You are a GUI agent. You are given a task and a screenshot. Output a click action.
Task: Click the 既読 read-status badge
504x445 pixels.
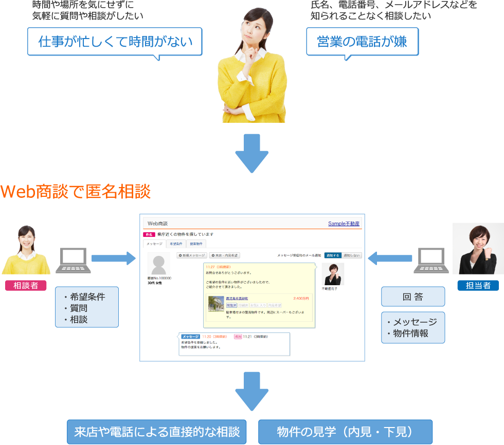238,336
